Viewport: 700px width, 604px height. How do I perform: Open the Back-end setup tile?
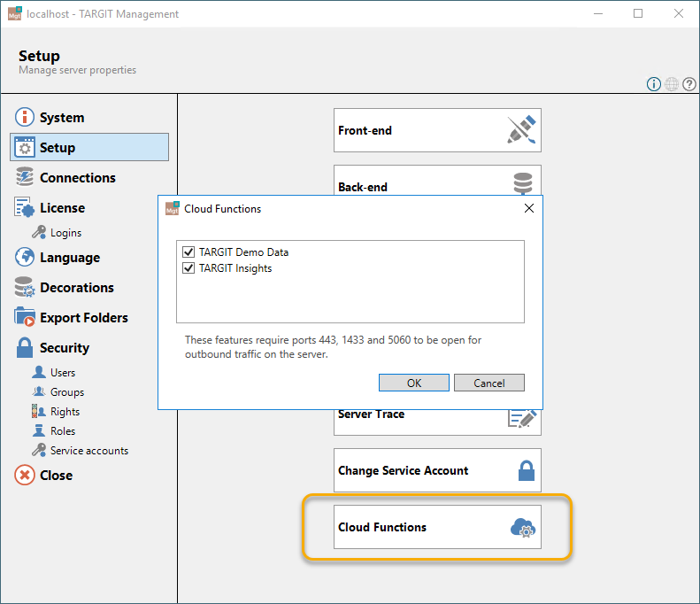click(x=437, y=180)
